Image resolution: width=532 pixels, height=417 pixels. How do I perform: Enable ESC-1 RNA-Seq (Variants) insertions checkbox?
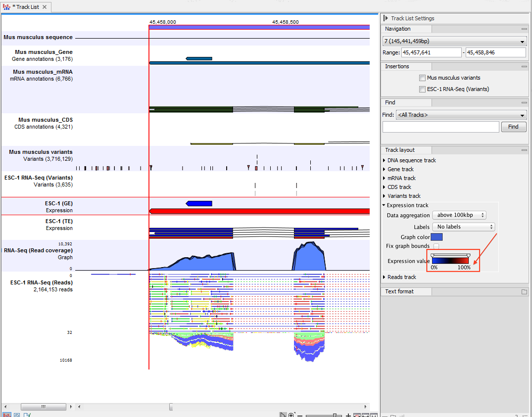click(423, 90)
